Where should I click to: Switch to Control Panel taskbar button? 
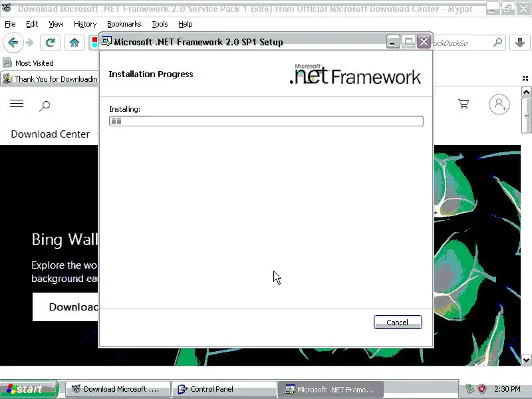(x=224, y=389)
